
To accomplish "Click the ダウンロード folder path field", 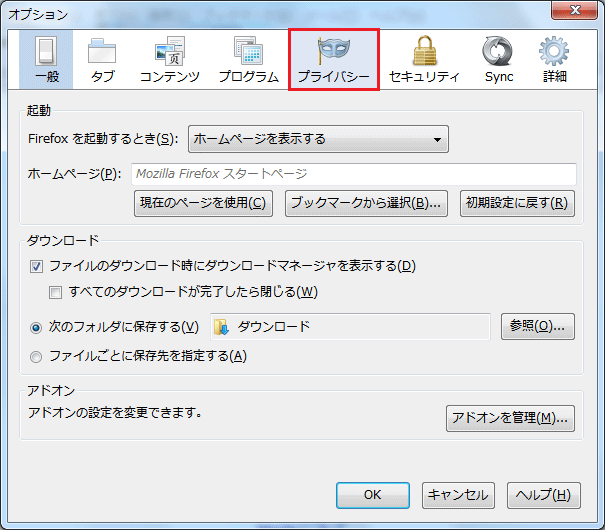I will tap(350, 327).
